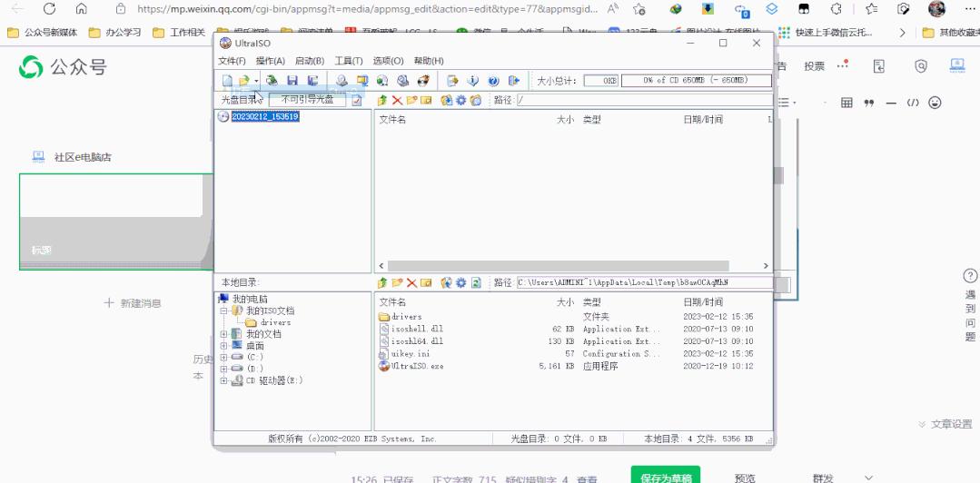
Task: Open the 帮助(H) menu
Action: click(x=428, y=61)
